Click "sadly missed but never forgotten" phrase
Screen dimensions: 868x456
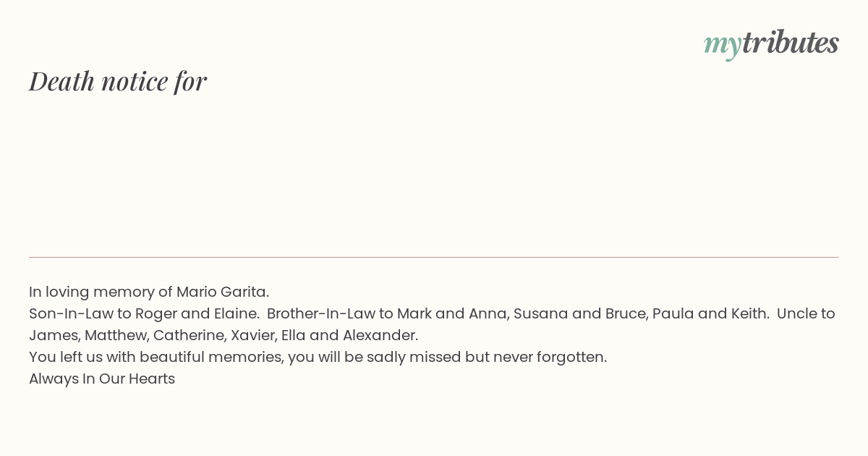(487, 357)
